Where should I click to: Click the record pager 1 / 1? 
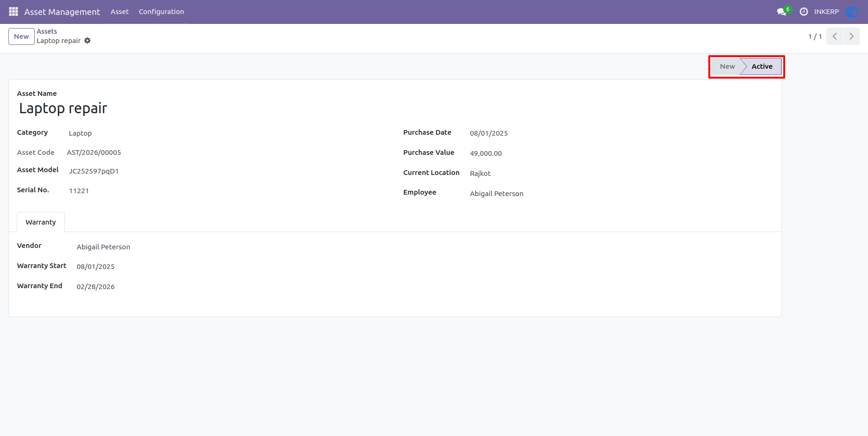pyautogui.click(x=815, y=36)
